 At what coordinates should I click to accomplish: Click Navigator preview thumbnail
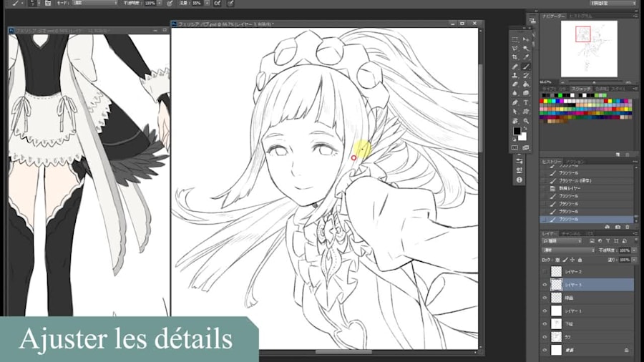point(589,49)
